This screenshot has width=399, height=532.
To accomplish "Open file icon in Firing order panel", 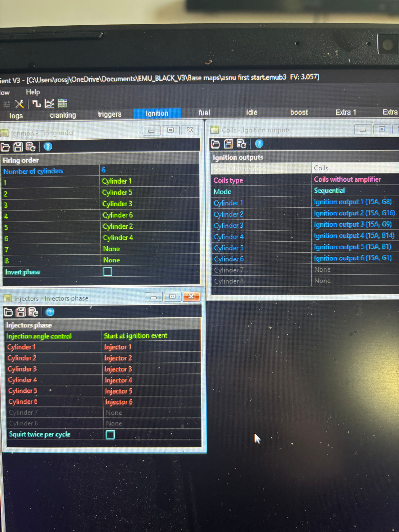I will [x=5, y=147].
